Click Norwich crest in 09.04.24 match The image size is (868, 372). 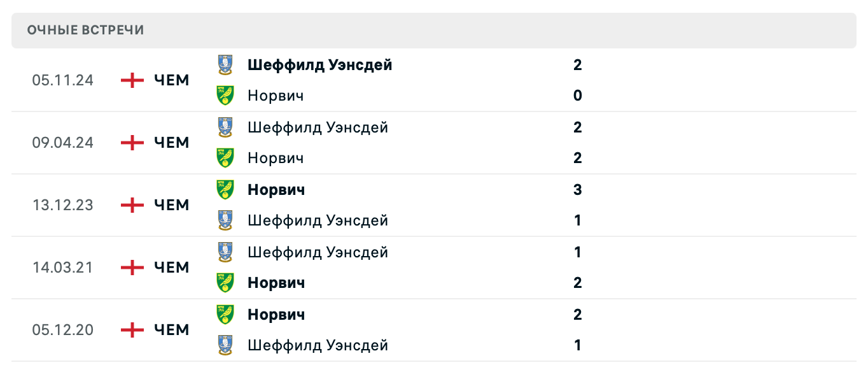tap(225, 158)
